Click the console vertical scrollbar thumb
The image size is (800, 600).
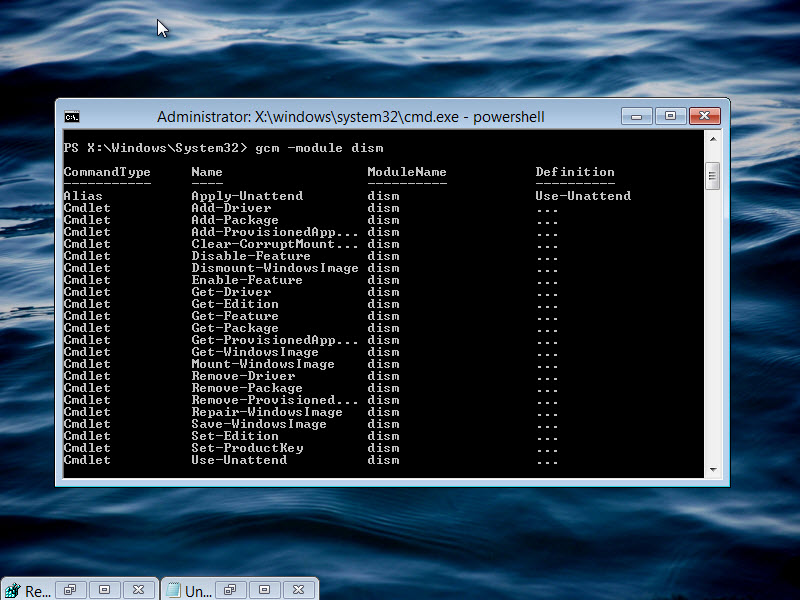(713, 176)
